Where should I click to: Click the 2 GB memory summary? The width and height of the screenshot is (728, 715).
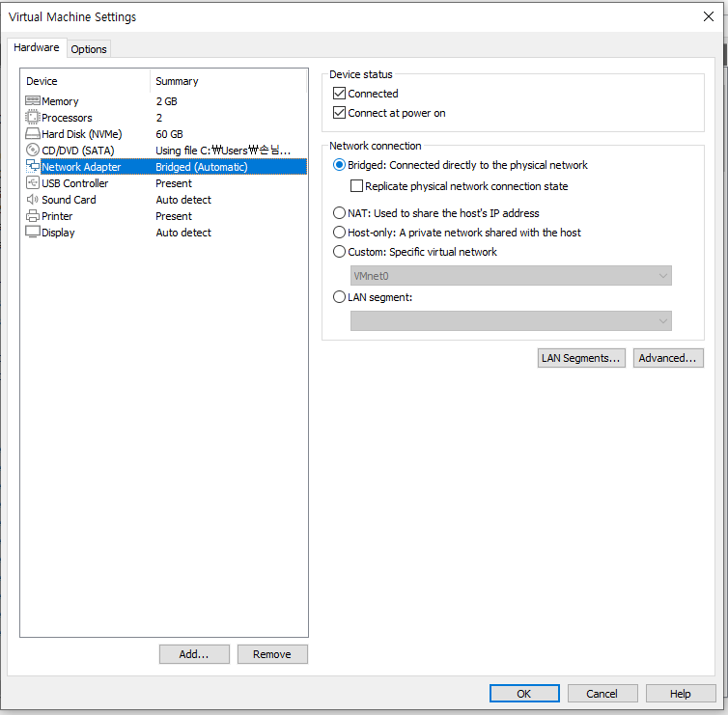coord(166,101)
